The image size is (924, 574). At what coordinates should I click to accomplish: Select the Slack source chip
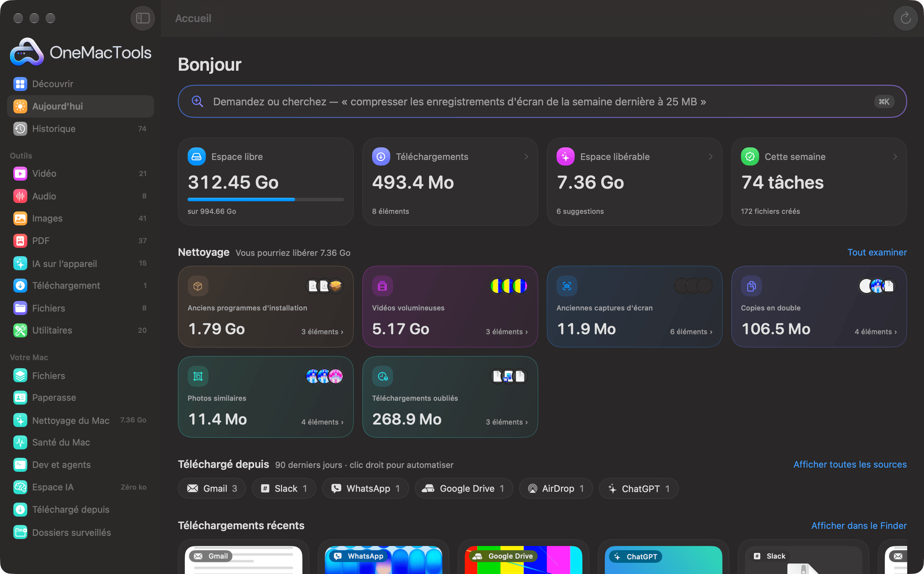[283, 488]
